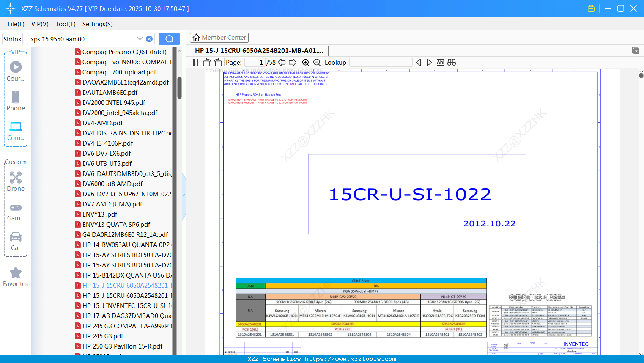This screenshot has height=363, width=644.
Task: Open Favorites star panel
Action: click(x=16, y=277)
